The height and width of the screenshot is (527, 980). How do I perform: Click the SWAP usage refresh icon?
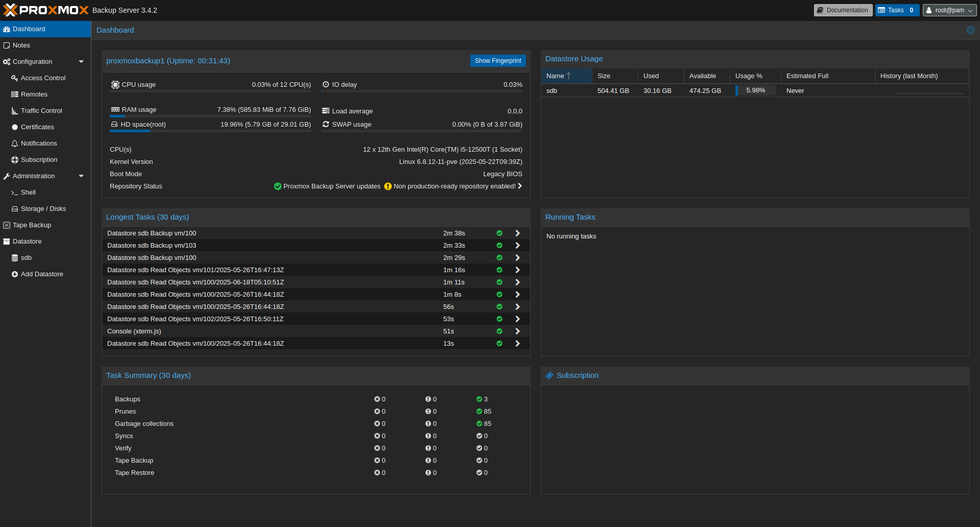pos(326,124)
